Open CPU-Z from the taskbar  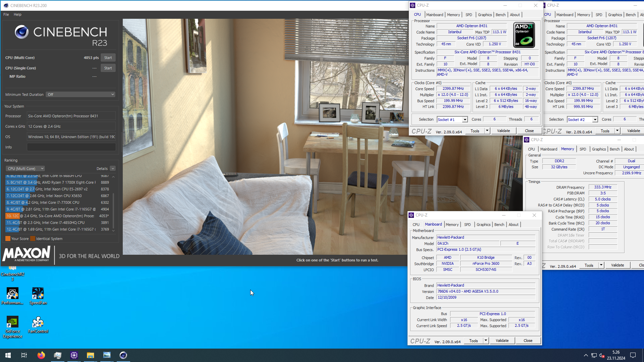point(74,355)
